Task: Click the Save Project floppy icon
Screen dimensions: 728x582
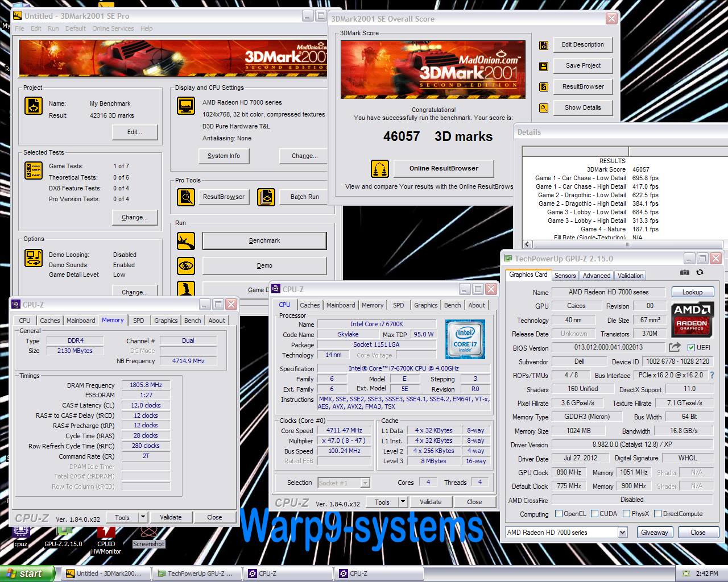Action: coord(544,66)
